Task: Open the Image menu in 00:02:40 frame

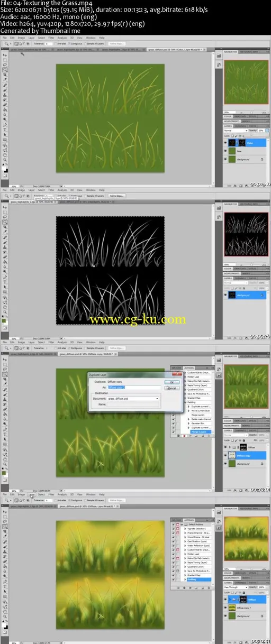Action: [x=21, y=38]
